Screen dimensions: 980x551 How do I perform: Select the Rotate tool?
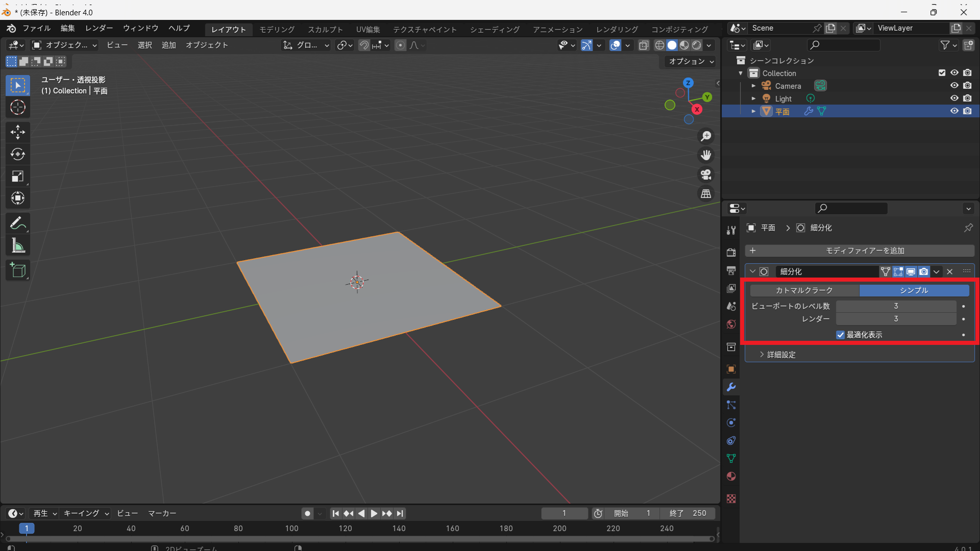pyautogui.click(x=18, y=154)
